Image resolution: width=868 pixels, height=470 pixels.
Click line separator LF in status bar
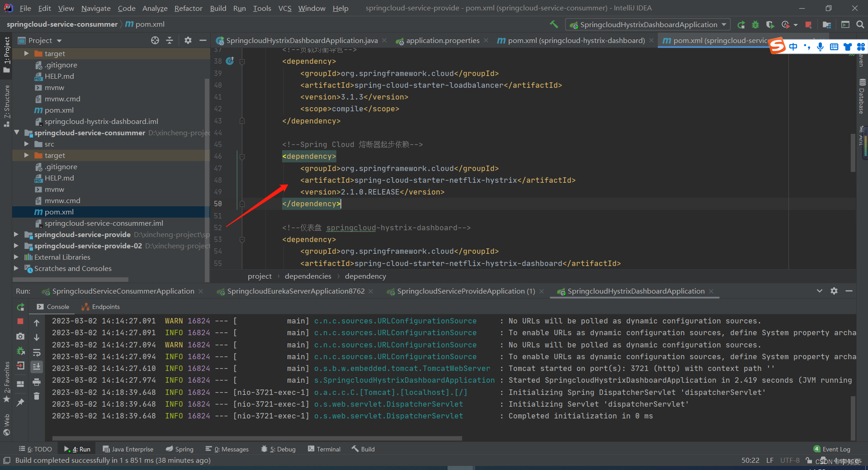pos(769,460)
